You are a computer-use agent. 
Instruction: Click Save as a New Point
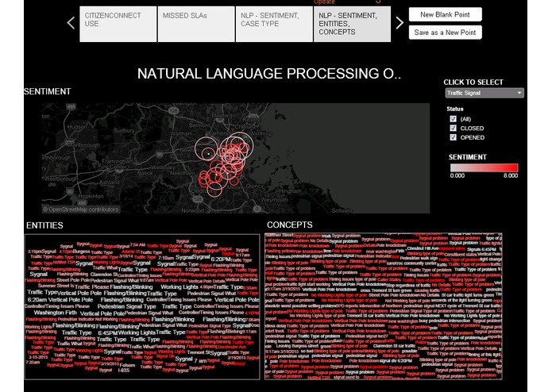[x=445, y=33]
